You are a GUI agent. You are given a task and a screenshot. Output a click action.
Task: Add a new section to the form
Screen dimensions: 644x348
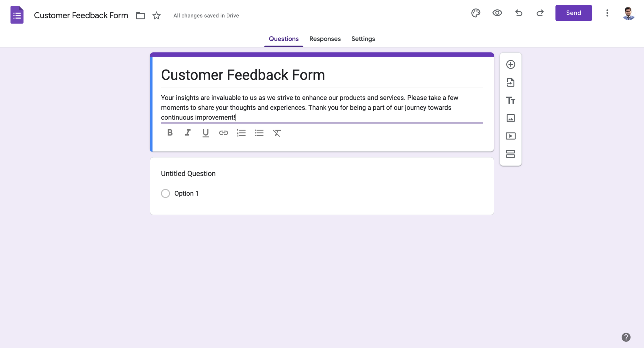[x=510, y=154]
